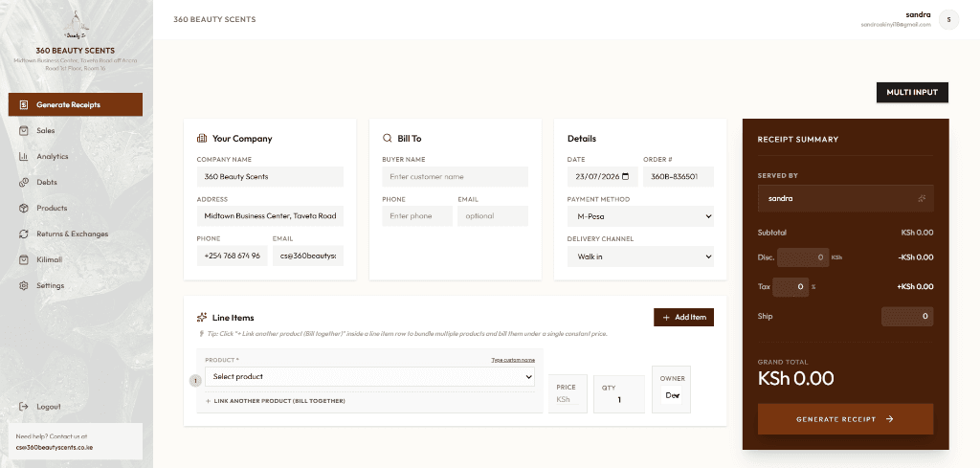Click Type custom name link
980x468 pixels.
(x=513, y=360)
